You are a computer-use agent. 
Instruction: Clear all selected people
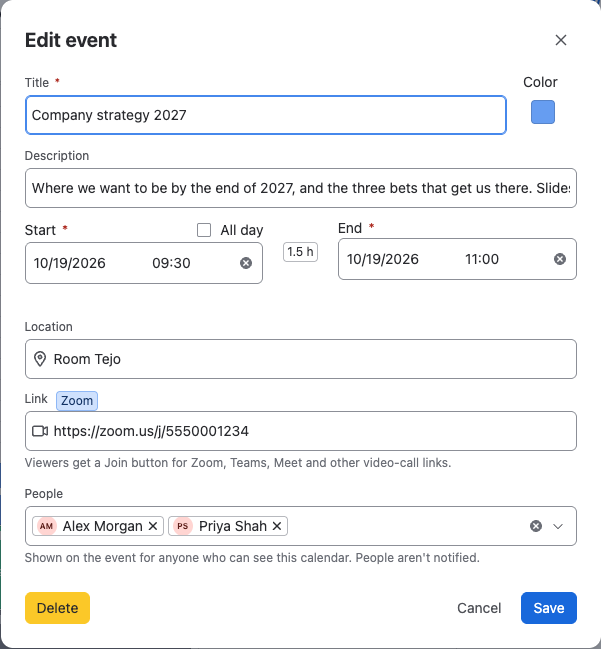click(x=536, y=526)
